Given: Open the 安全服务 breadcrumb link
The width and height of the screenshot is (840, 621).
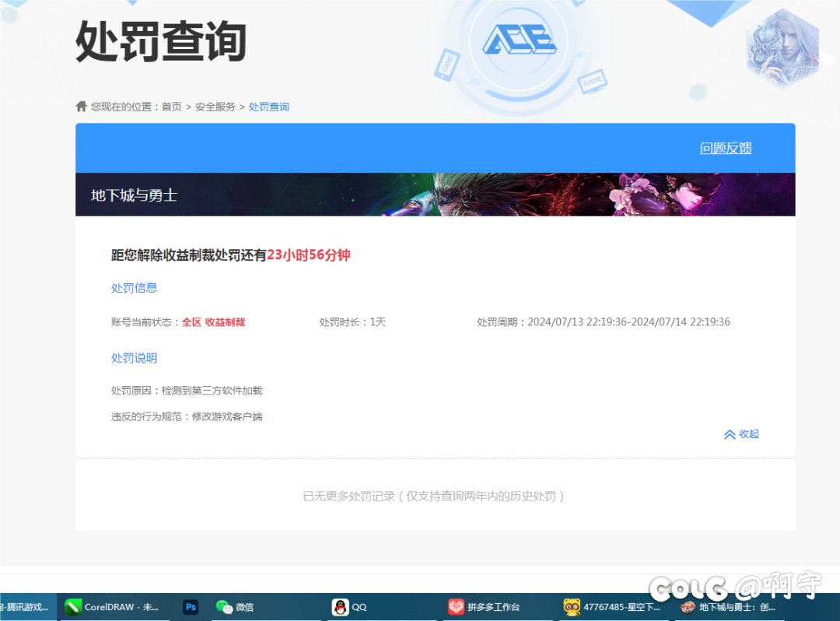Looking at the screenshot, I should coord(215,107).
